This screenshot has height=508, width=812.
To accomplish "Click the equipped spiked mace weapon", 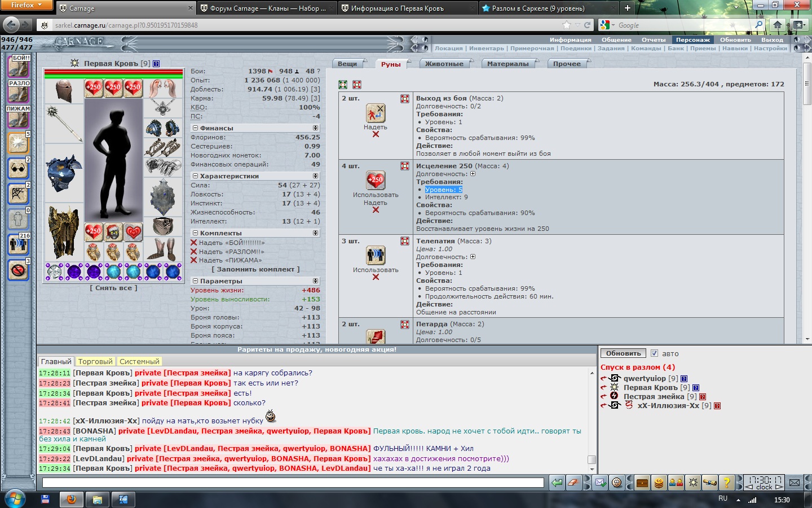I will 63,123.
